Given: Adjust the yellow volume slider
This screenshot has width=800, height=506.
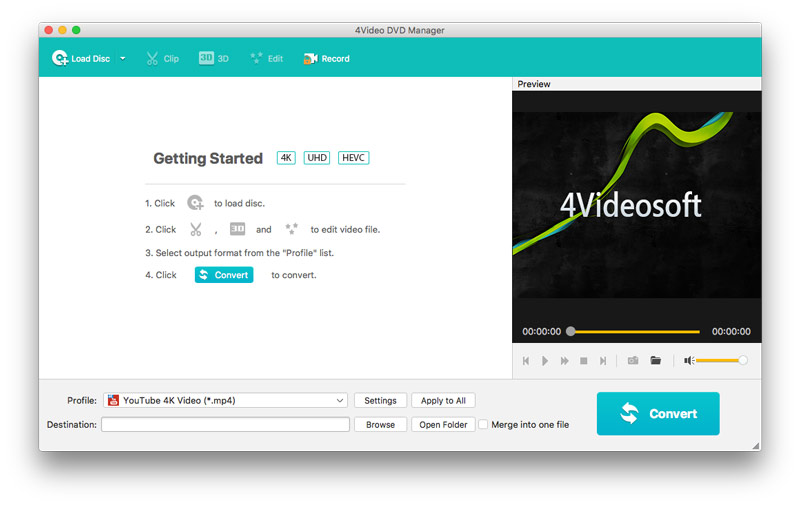Looking at the screenshot, I should click(719, 360).
